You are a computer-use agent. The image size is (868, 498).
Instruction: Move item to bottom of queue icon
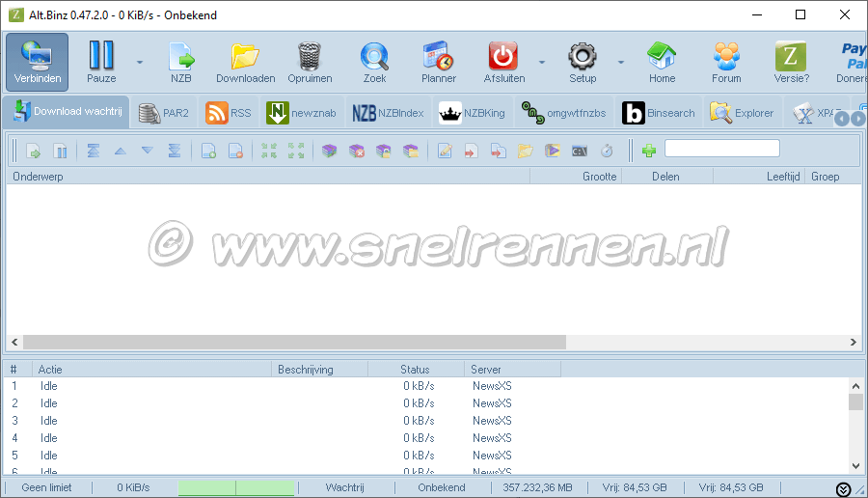click(x=175, y=151)
